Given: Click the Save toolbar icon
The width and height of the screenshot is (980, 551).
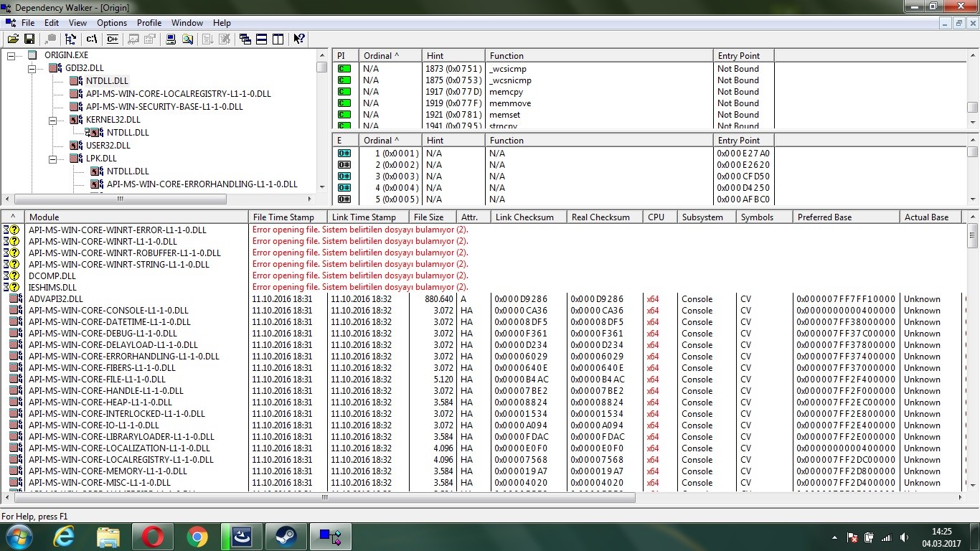Looking at the screenshot, I should click(29, 39).
